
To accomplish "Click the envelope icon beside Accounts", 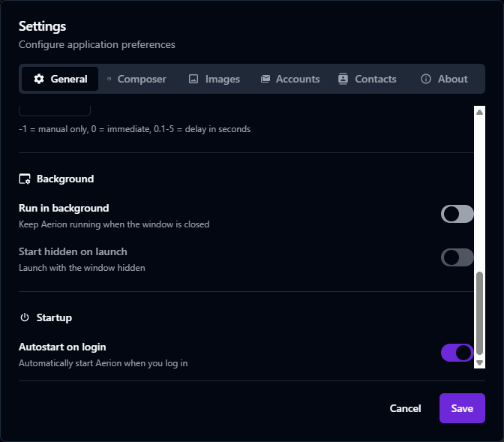I will pyautogui.click(x=265, y=79).
